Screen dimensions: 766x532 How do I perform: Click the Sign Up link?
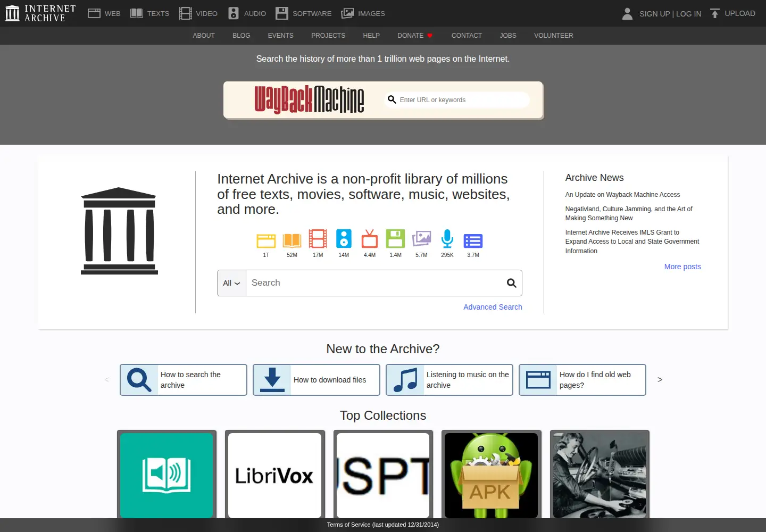[654, 14]
